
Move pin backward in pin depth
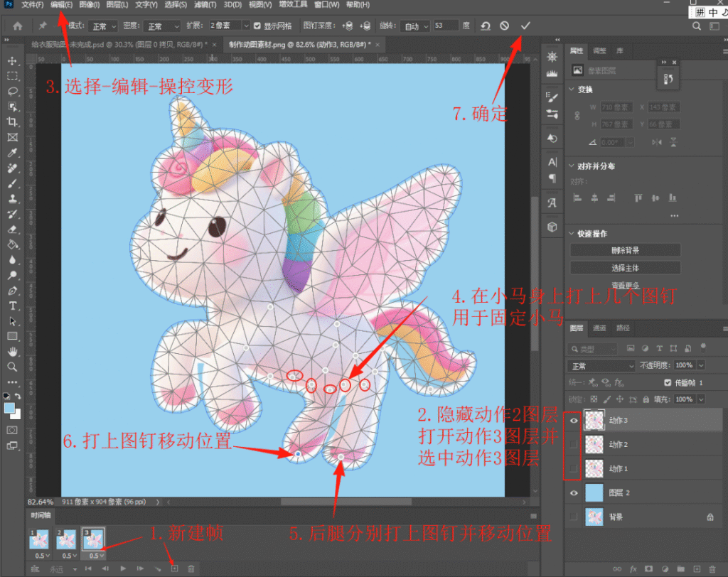tap(365, 26)
